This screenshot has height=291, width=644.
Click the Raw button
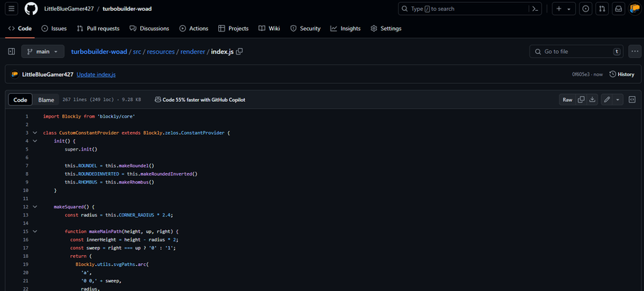coord(567,100)
